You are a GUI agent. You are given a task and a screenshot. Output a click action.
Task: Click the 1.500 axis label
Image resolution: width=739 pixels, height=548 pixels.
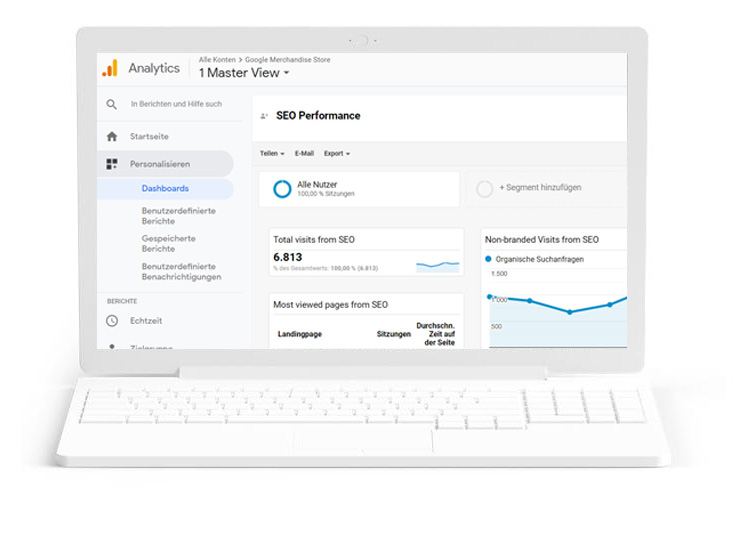tap(499, 274)
